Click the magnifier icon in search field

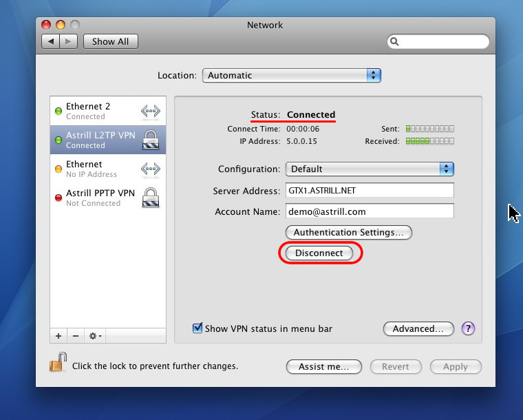coord(394,41)
